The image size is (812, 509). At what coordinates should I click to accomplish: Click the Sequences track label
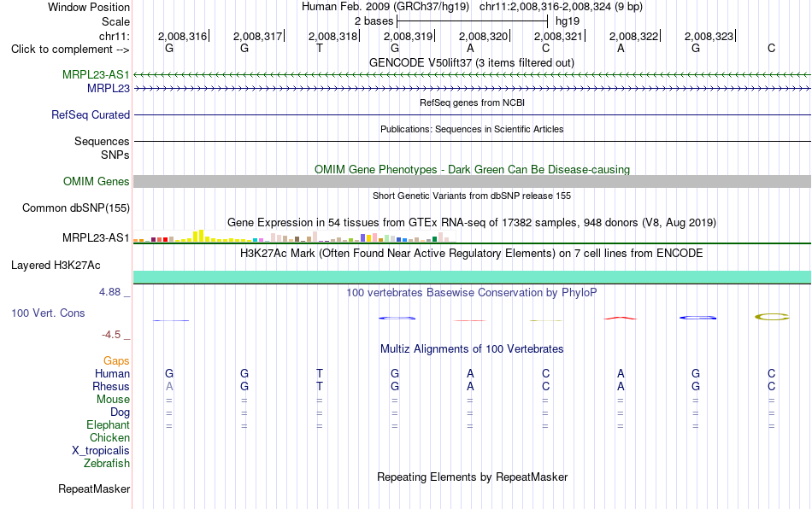(x=102, y=141)
